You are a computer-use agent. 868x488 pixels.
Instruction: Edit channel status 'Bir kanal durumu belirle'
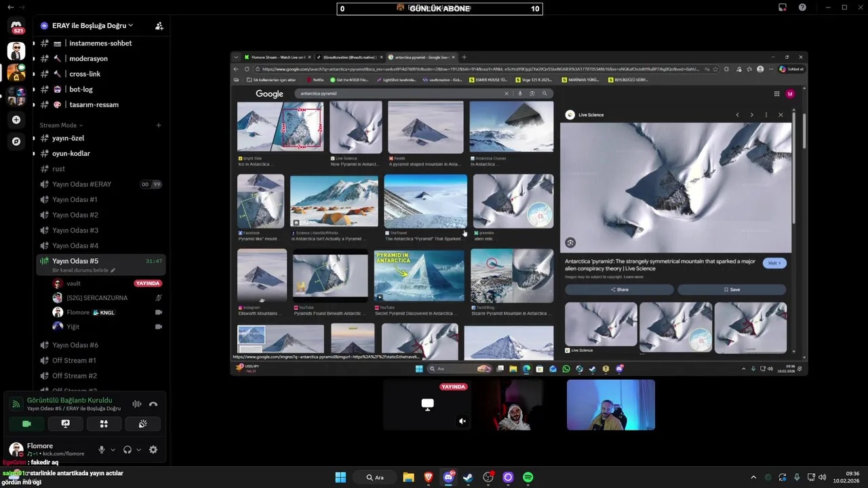pos(83,270)
